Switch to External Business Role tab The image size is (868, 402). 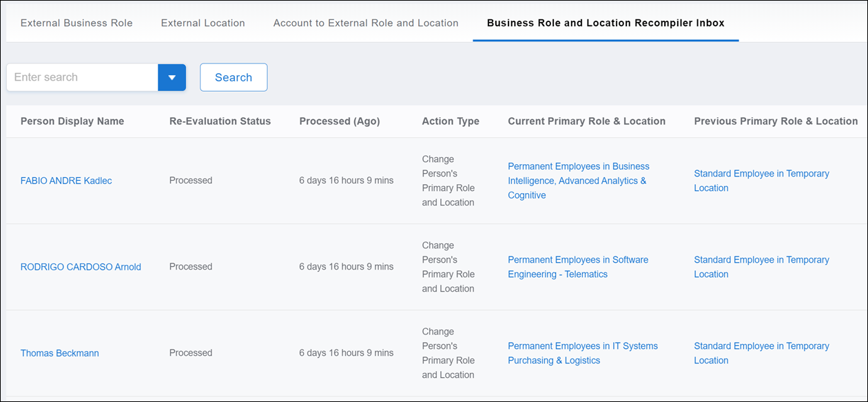(x=76, y=23)
